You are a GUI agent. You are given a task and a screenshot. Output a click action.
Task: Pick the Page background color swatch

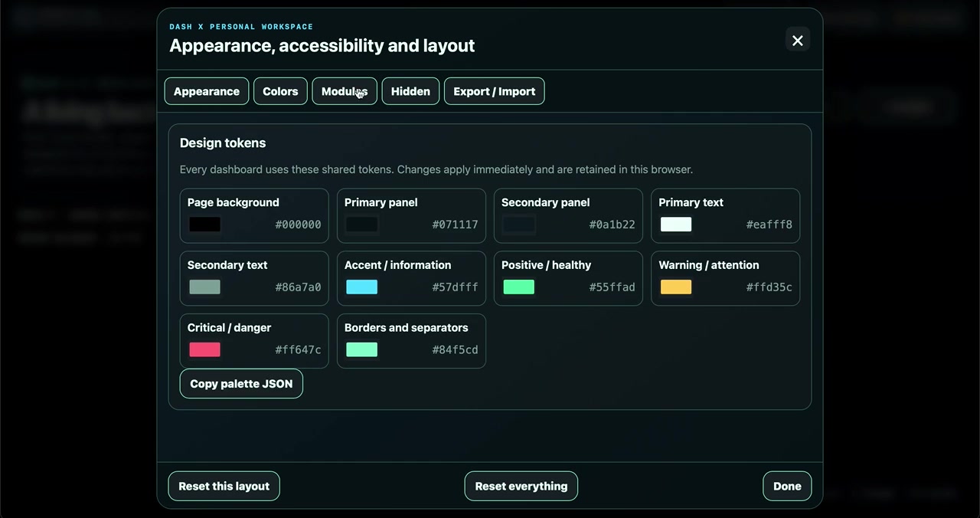tap(205, 225)
